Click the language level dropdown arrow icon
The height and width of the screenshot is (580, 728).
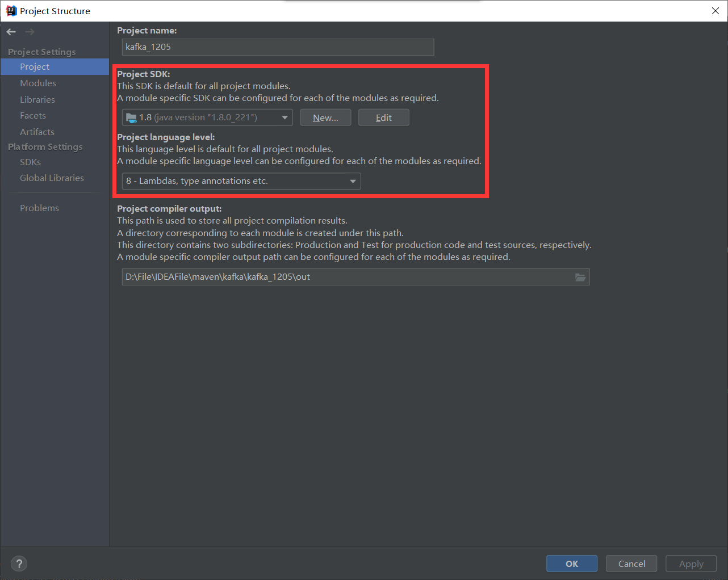[353, 181]
